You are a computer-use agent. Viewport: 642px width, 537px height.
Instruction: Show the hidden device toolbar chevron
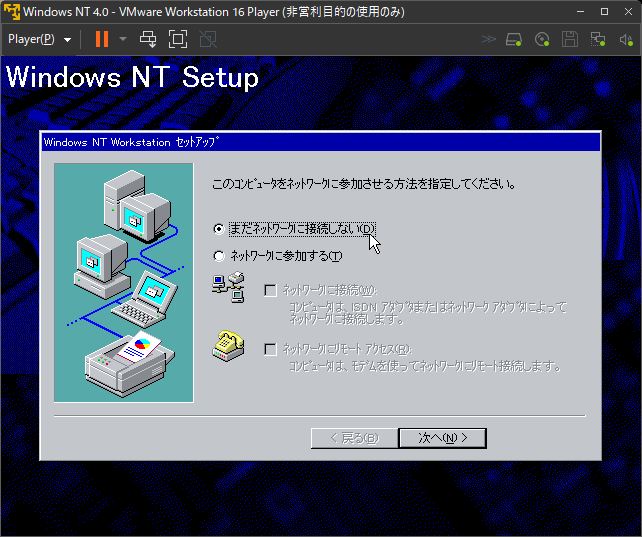488,39
